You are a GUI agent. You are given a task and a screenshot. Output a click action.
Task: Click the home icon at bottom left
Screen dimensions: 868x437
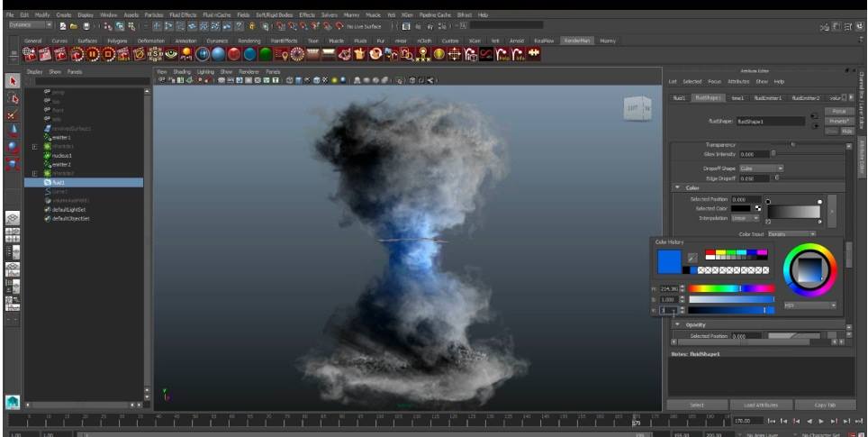13,402
